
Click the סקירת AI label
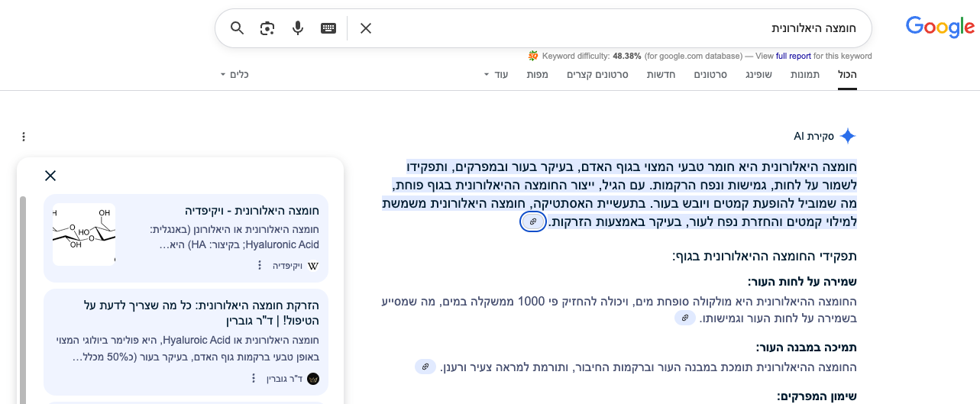pyautogui.click(x=813, y=136)
